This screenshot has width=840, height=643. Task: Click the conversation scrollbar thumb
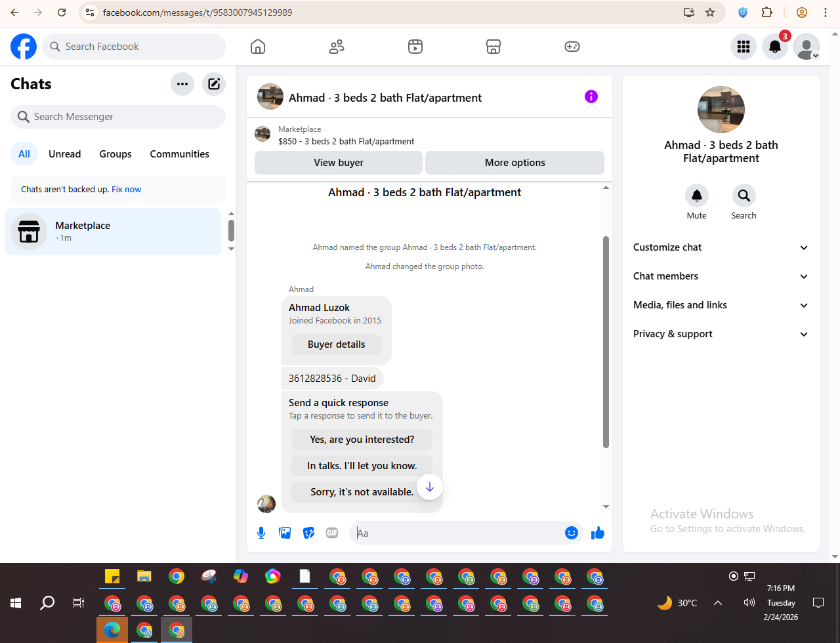coord(606,342)
